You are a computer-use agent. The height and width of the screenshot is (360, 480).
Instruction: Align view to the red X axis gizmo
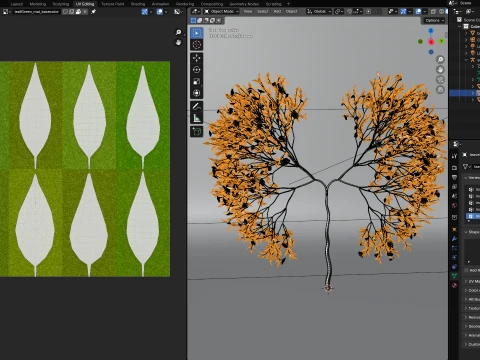pyautogui.click(x=431, y=42)
